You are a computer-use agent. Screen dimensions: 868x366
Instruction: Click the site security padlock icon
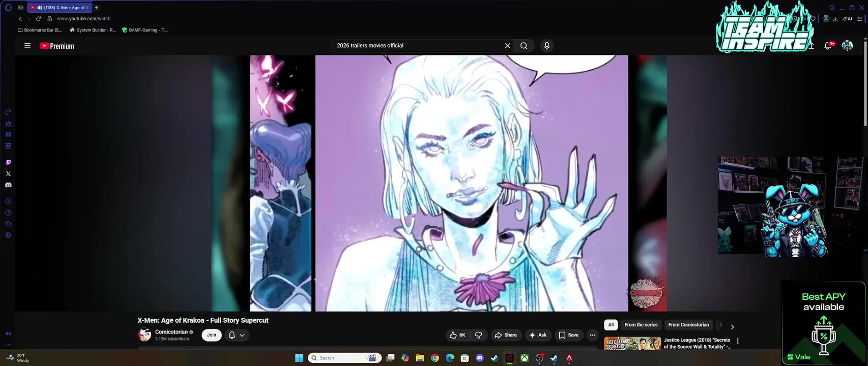[49, 19]
